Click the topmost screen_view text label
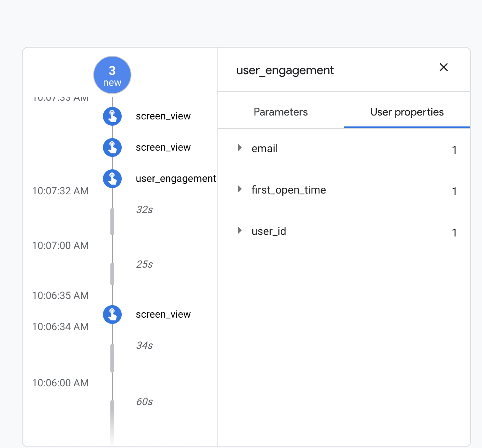 [x=163, y=116]
